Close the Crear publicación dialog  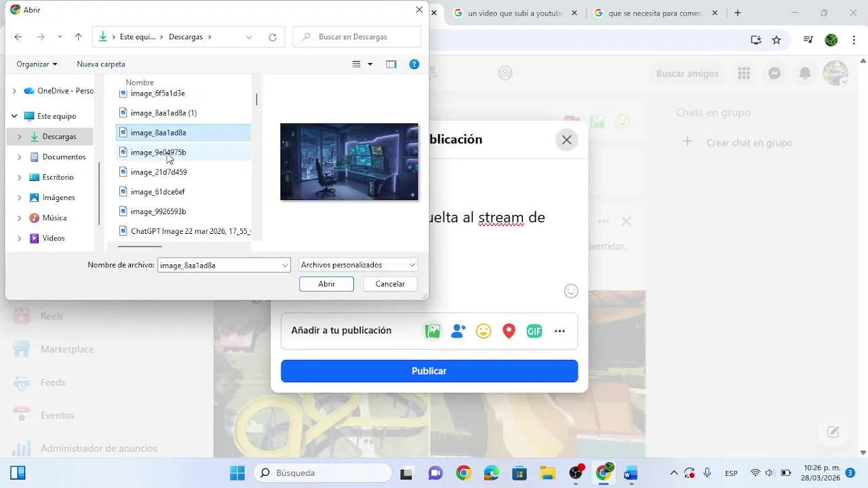point(567,140)
